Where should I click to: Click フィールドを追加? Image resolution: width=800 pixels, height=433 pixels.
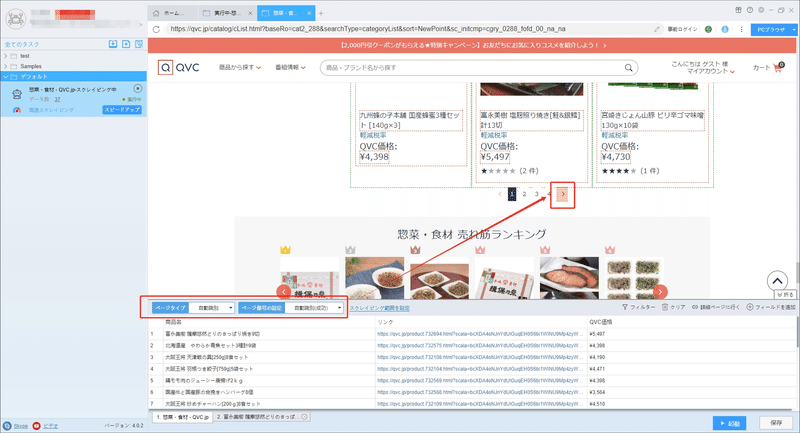pos(771,307)
